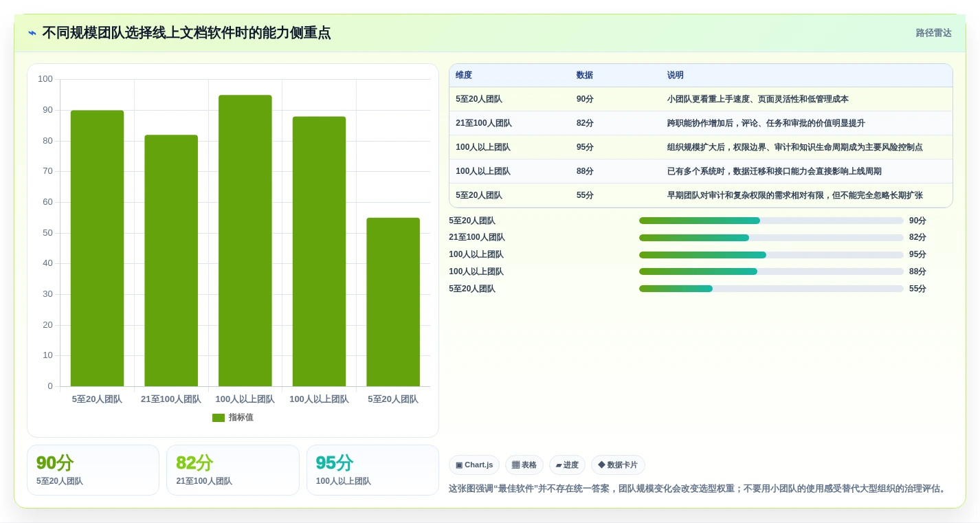Screen dimensions: 980x523
Task: Click table text 跨职能协作增加后，评论、任务和审批的价值明显提升
Action: 766,123
